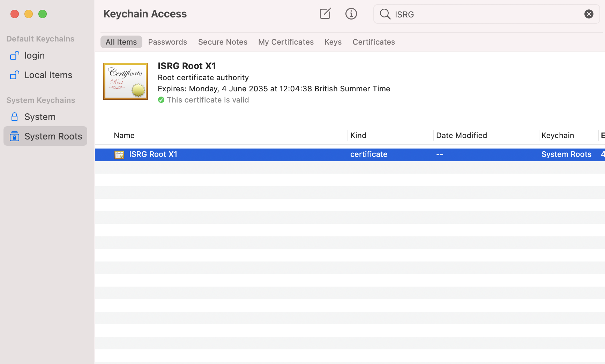Switch to the All Items tab
This screenshot has height=364, width=605.
[x=121, y=42]
